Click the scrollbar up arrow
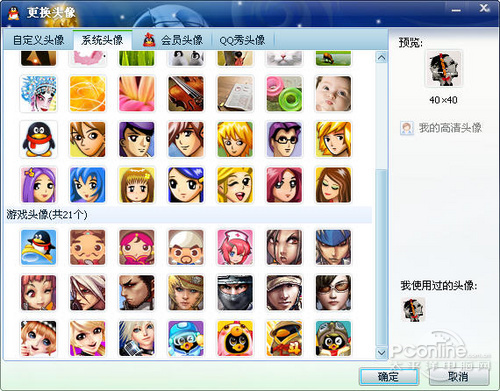Viewport: 500px width, 391px height. pyautogui.click(x=381, y=58)
